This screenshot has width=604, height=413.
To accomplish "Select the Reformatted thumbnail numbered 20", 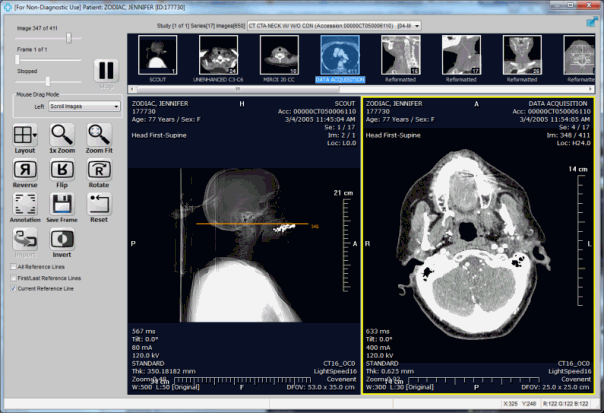I will [x=522, y=55].
